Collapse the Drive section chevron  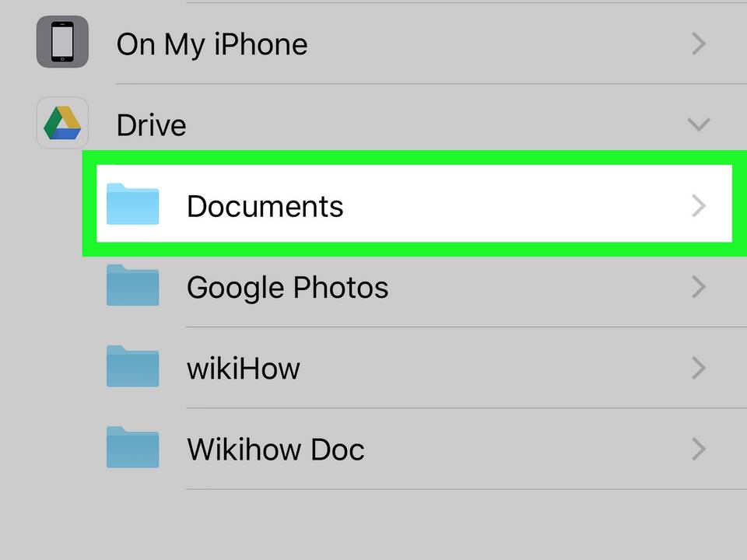(699, 124)
